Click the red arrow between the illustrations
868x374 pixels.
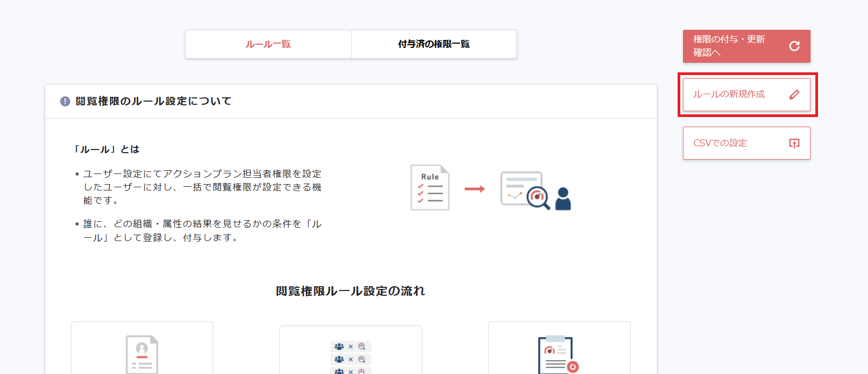pyautogui.click(x=474, y=189)
